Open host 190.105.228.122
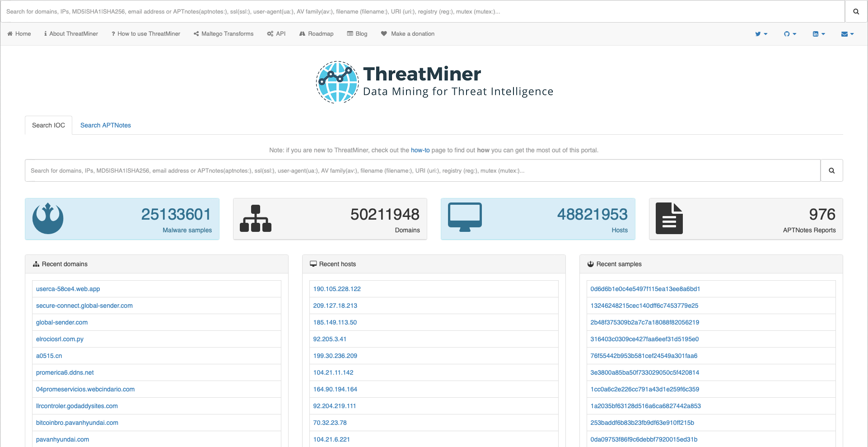This screenshot has height=447, width=868. click(x=337, y=289)
